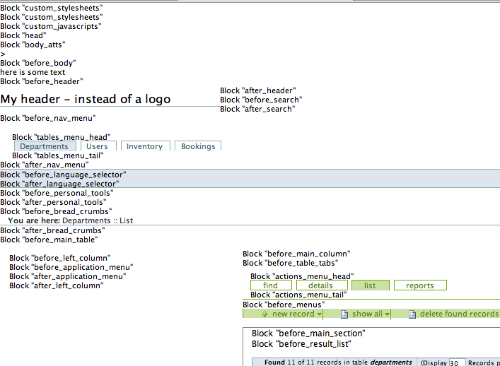Click the text Block "custom_javascripts"
The width and height of the screenshot is (500, 366).
pyautogui.click(x=51, y=26)
